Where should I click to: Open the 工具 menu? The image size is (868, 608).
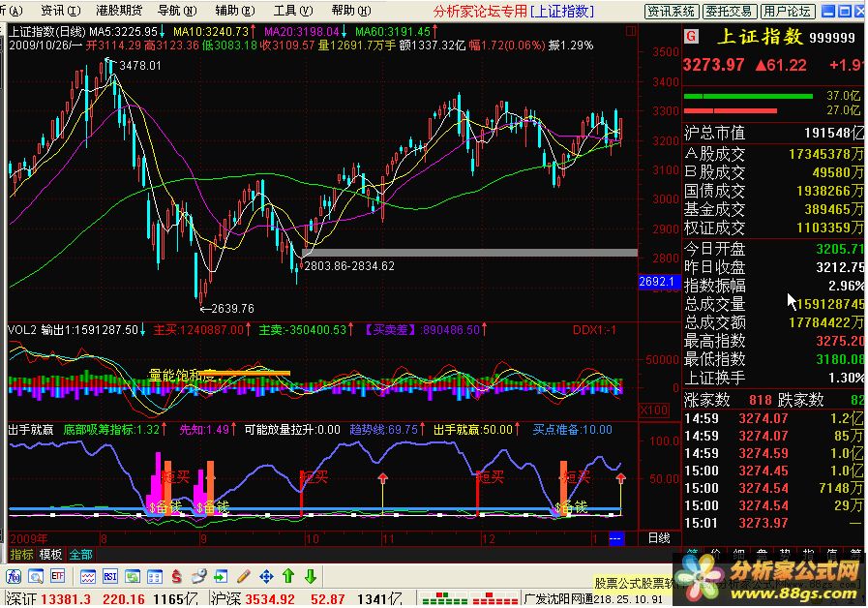pyautogui.click(x=293, y=11)
